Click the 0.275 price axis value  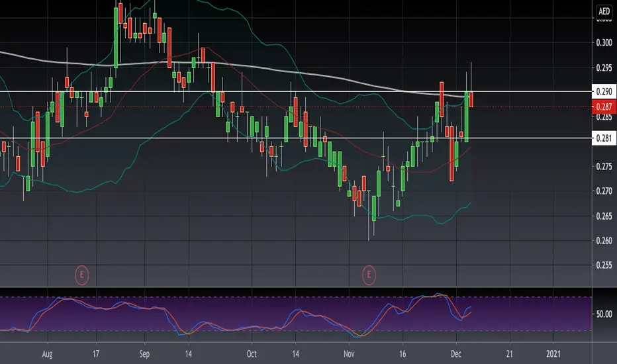tap(604, 167)
